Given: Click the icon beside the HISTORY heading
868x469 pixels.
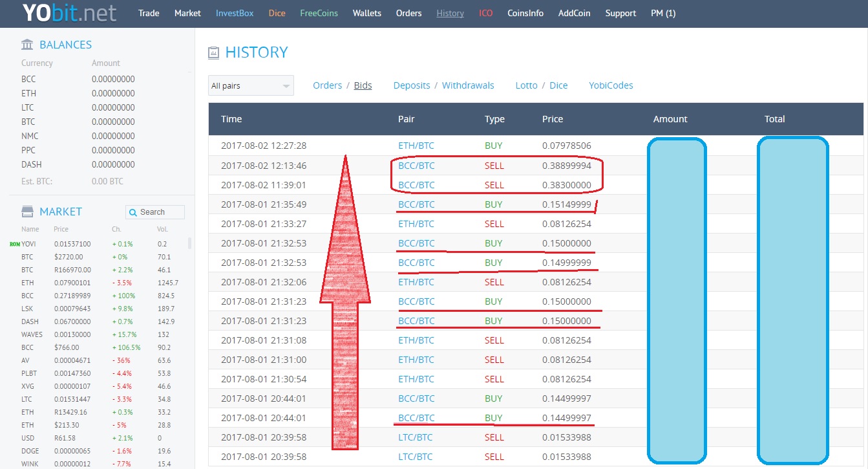Looking at the screenshot, I should [x=213, y=53].
